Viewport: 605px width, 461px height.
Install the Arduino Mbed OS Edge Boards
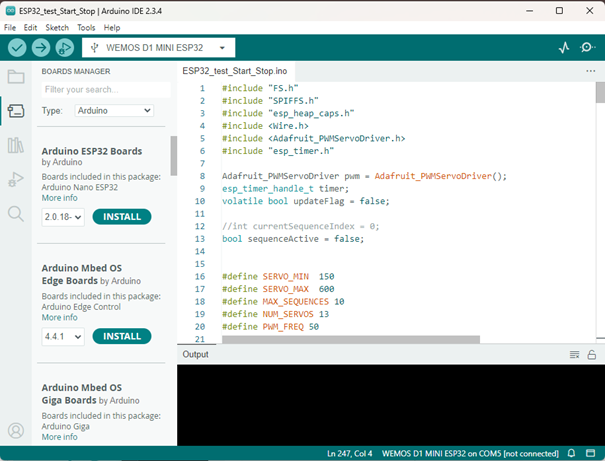[x=121, y=336]
